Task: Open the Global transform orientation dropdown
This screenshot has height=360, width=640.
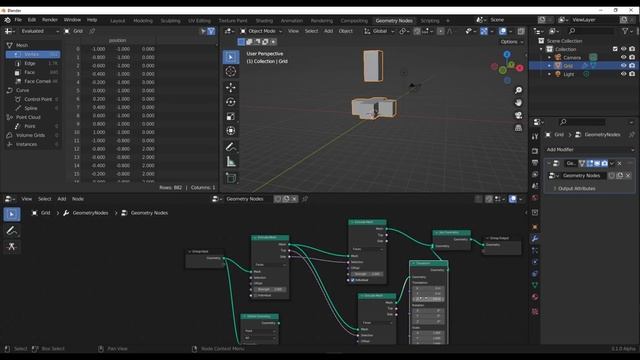Action: (379, 31)
